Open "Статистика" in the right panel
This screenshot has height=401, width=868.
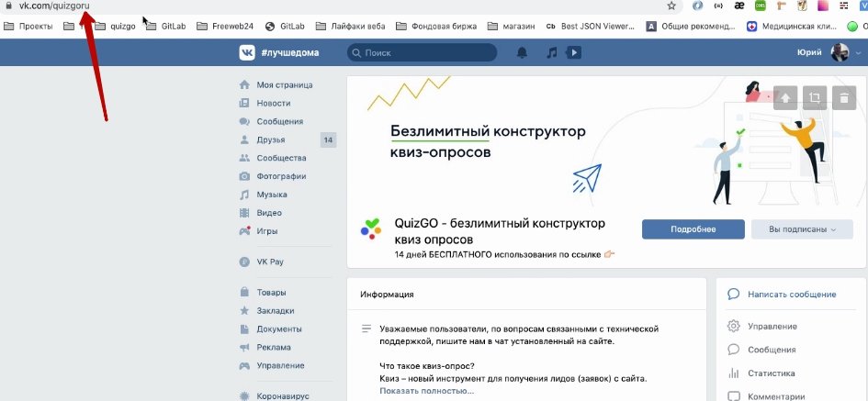click(772, 373)
